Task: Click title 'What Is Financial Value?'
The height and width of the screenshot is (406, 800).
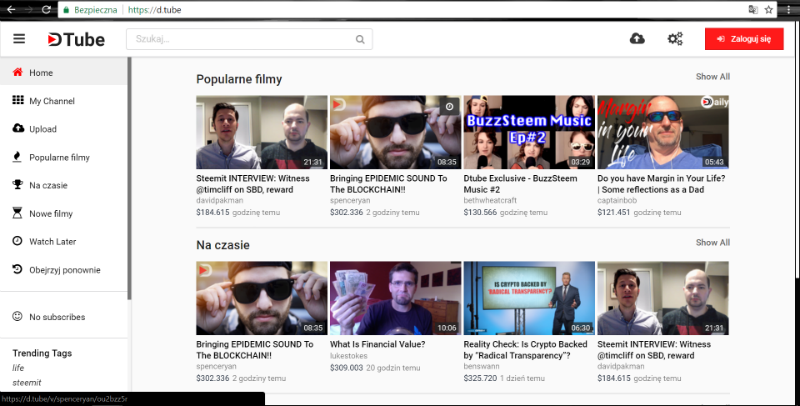Action: 378,344
